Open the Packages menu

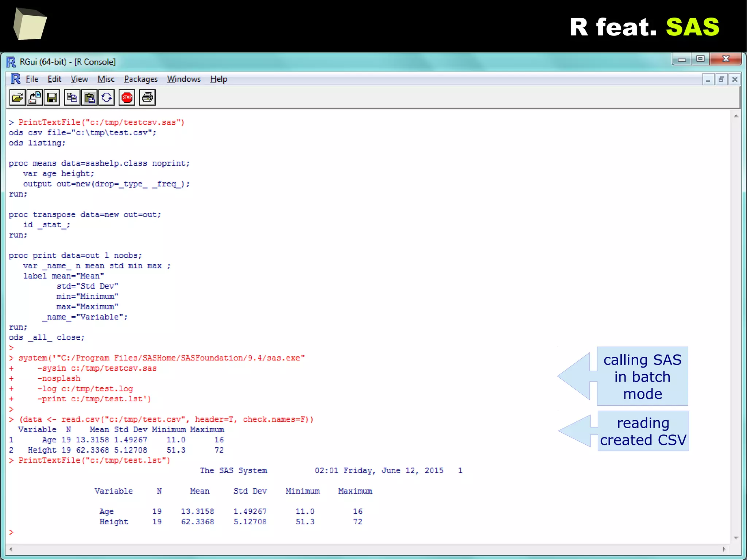141,79
